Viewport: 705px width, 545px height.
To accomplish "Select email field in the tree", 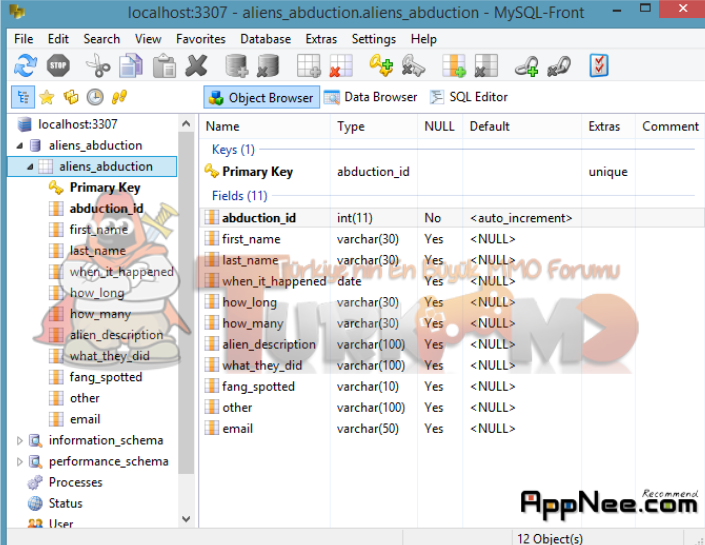I will (85, 420).
